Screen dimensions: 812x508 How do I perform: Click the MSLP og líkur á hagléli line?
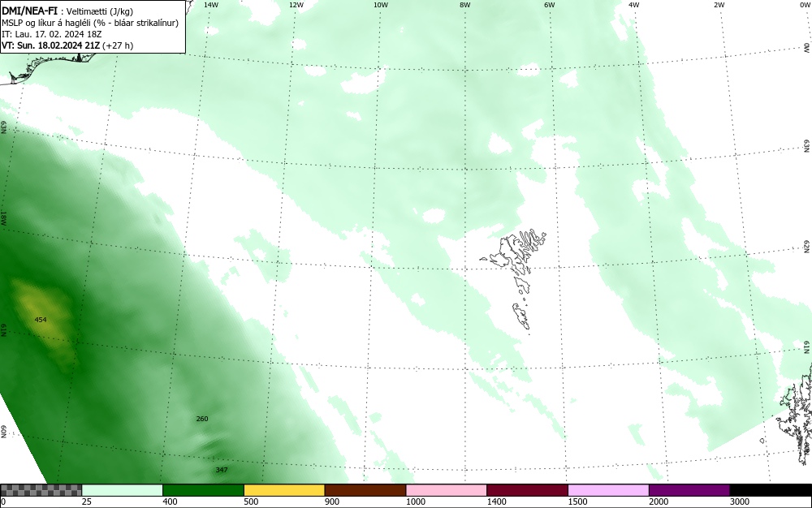(x=90, y=23)
